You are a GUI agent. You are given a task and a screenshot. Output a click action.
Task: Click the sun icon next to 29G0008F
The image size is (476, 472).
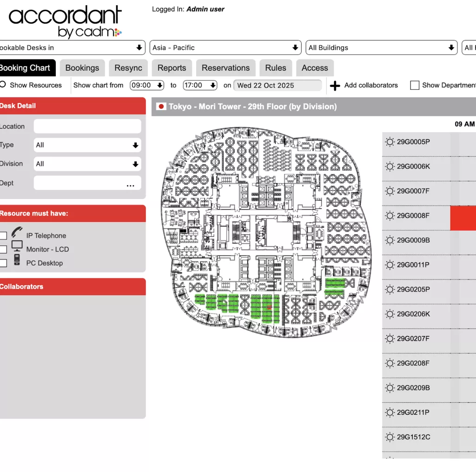[390, 216]
